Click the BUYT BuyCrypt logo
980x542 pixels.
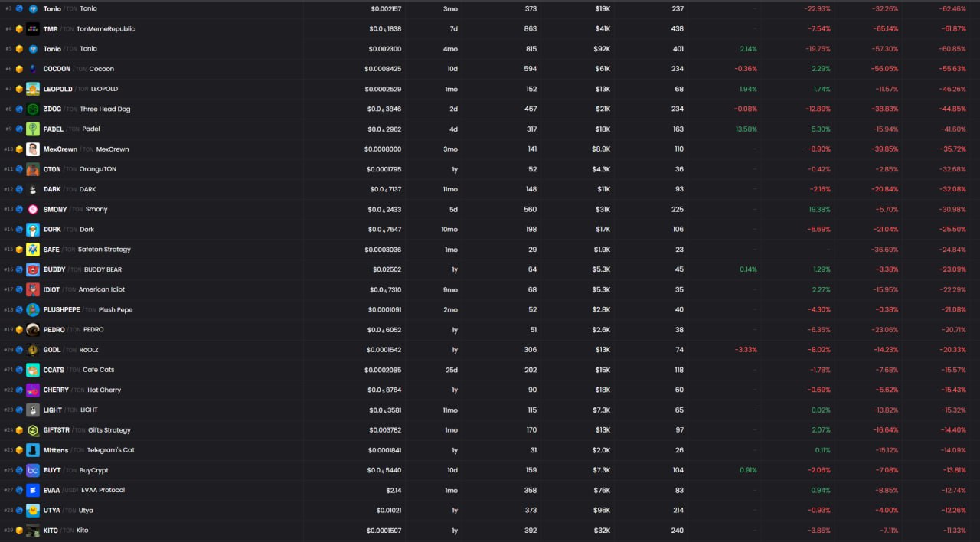[x=33, y=470]
